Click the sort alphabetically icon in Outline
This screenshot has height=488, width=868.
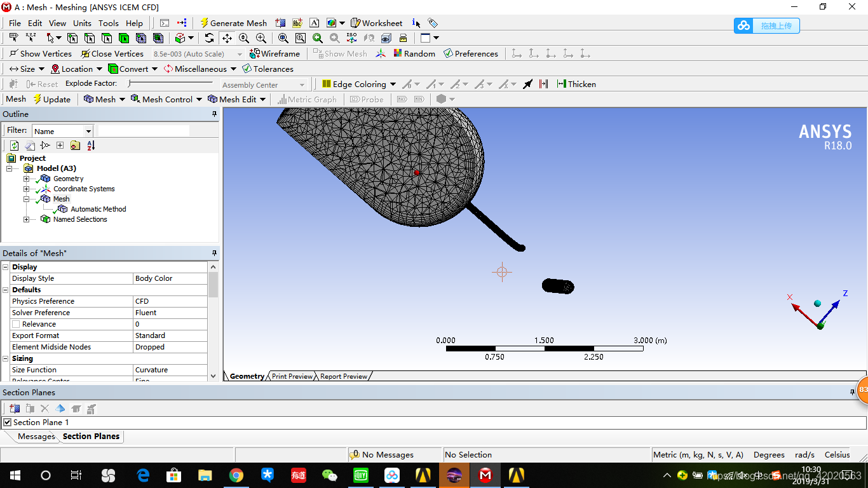[91, 146]
